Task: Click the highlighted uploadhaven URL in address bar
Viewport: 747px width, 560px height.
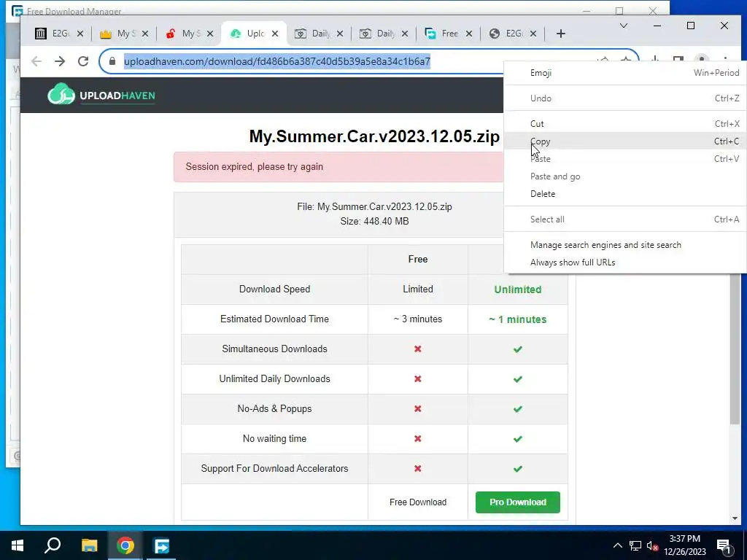Action: [277, 61]
